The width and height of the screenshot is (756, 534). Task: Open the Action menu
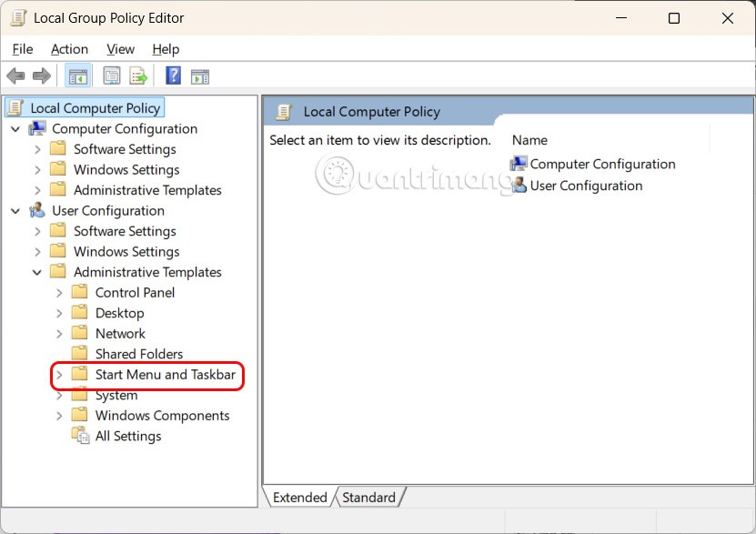[69, 49]
